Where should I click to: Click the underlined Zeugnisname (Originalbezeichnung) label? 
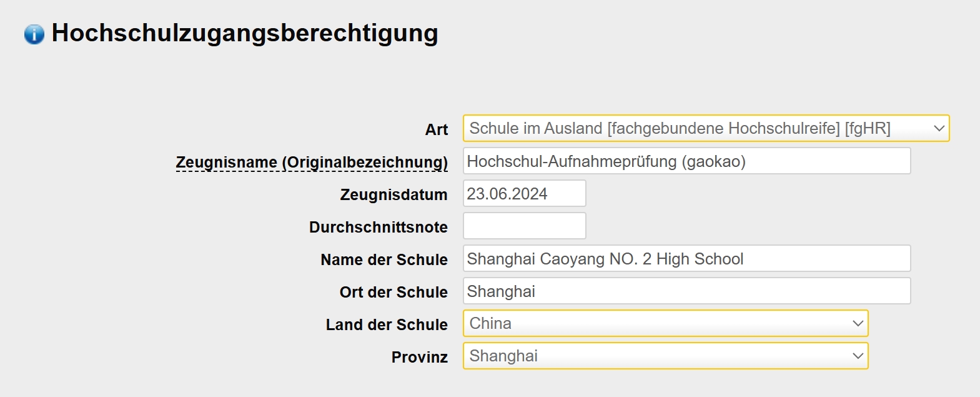(x=312, y=163)
